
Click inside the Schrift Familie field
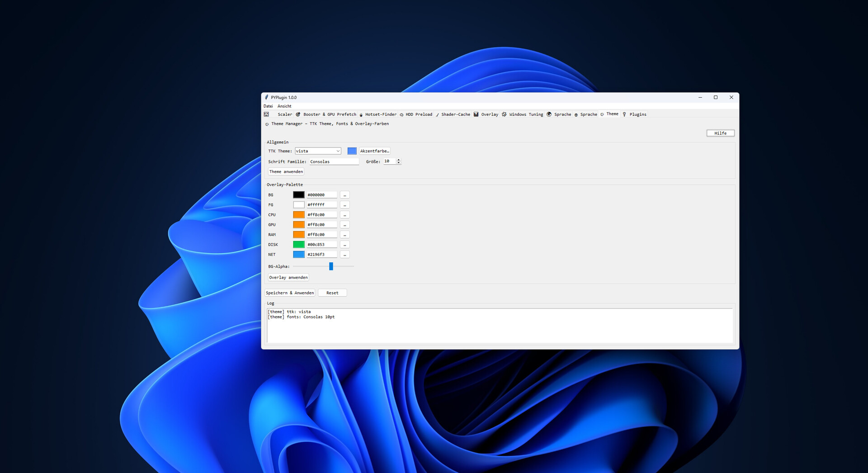(334, 161)
